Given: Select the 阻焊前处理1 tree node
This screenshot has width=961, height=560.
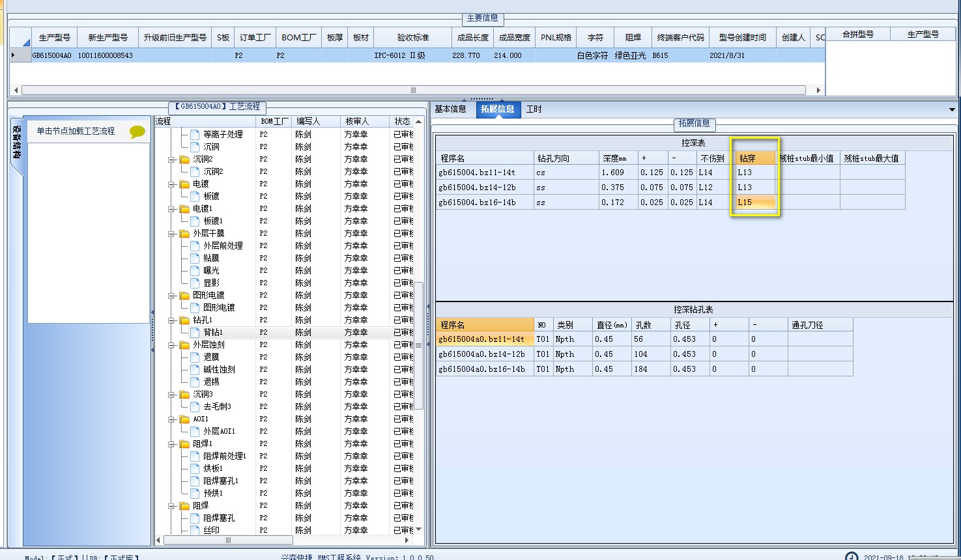Looking at the screenshot, I should tap(225, 456).
